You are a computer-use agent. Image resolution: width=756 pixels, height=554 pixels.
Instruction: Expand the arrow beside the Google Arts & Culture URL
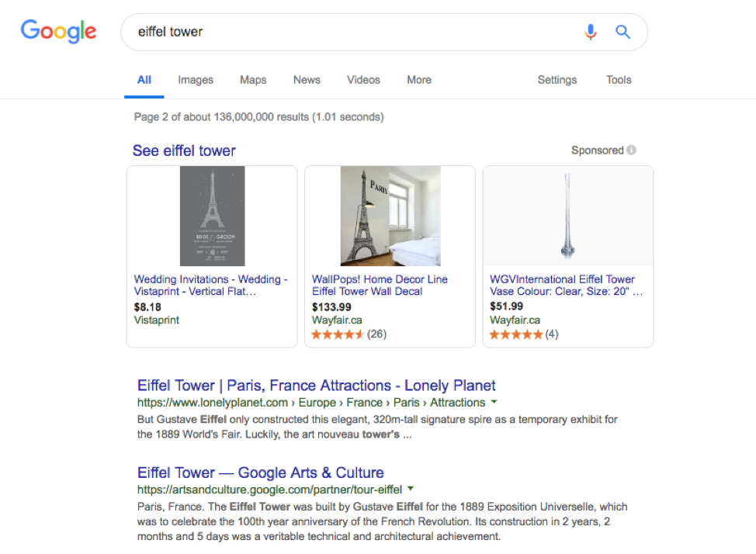pos(411,489)
